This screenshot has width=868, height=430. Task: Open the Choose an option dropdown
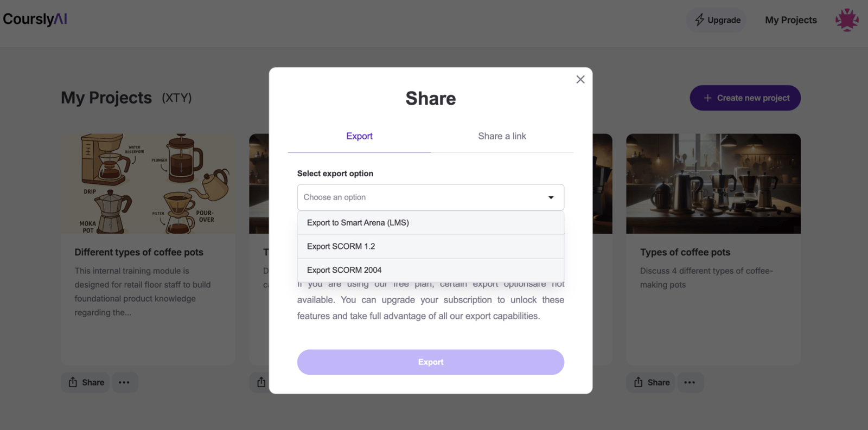(430, 197)
